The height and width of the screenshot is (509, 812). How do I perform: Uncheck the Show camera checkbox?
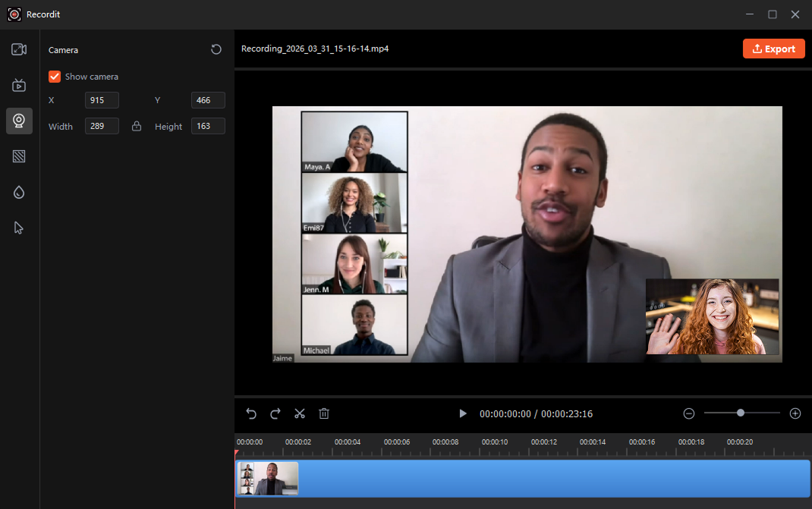[x=55, y=77]
